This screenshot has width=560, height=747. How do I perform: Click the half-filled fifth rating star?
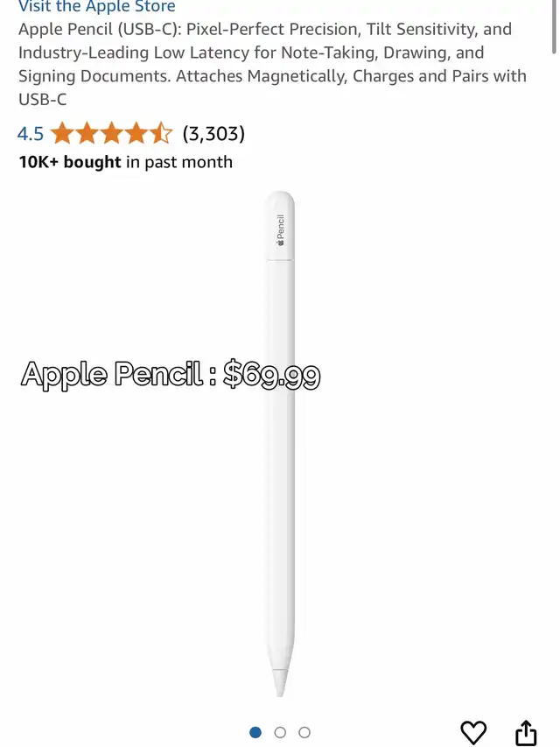161,133
